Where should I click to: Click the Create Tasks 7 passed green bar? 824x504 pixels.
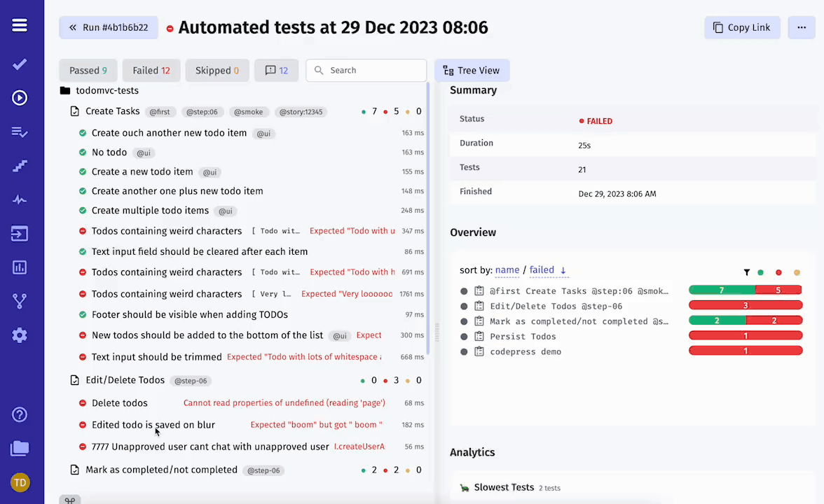coord(722,290)
